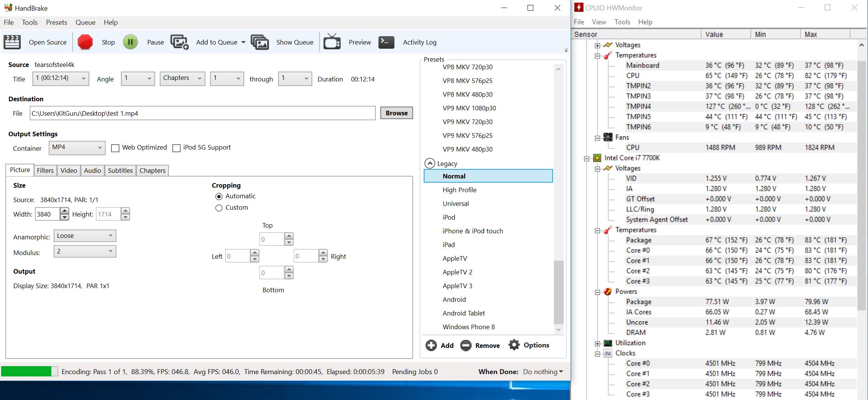Screen dimensions: 868x400
Task: Select Custom cropping radio button
Action: point(219,208)
